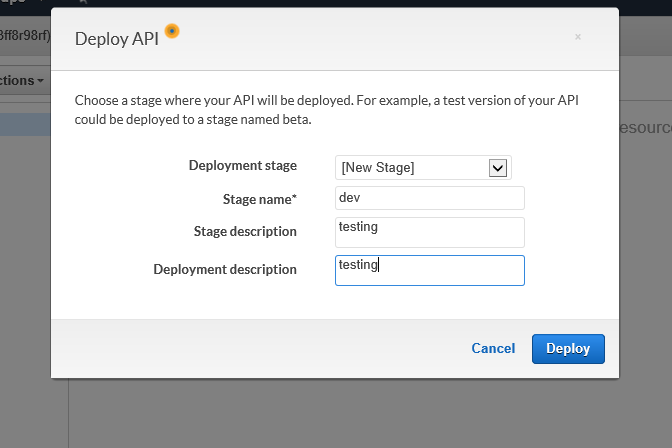Image resolution: width=672 pixels, height=448 pixels.
Task: Select the highlighted item in the left sidebar
Action: [x=25, y=125]
